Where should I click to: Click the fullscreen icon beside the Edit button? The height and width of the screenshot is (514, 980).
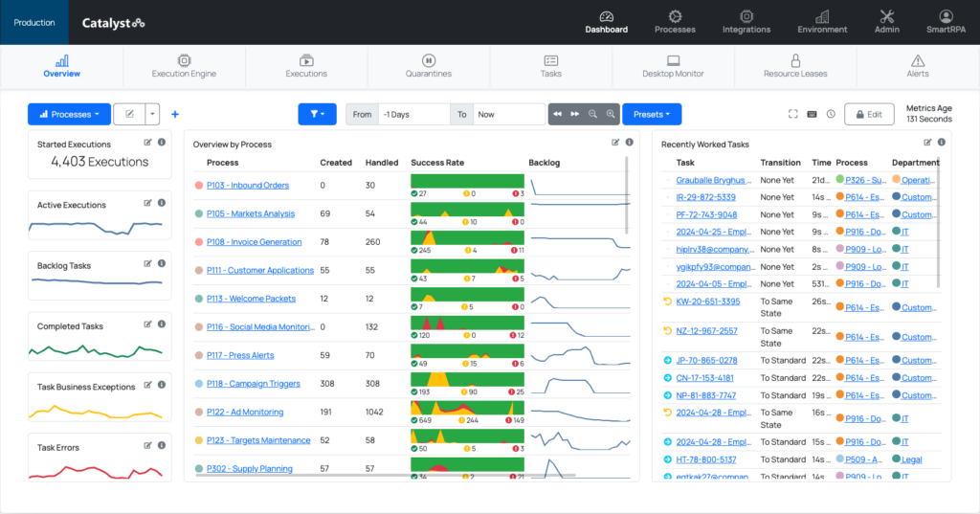pos(792,114)
